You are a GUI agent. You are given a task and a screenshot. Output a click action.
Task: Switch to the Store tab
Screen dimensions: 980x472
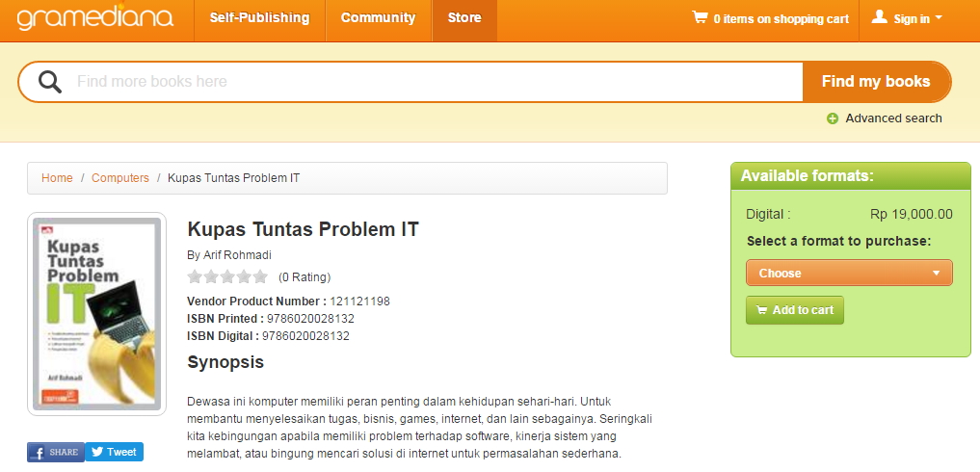coord(464,18)
